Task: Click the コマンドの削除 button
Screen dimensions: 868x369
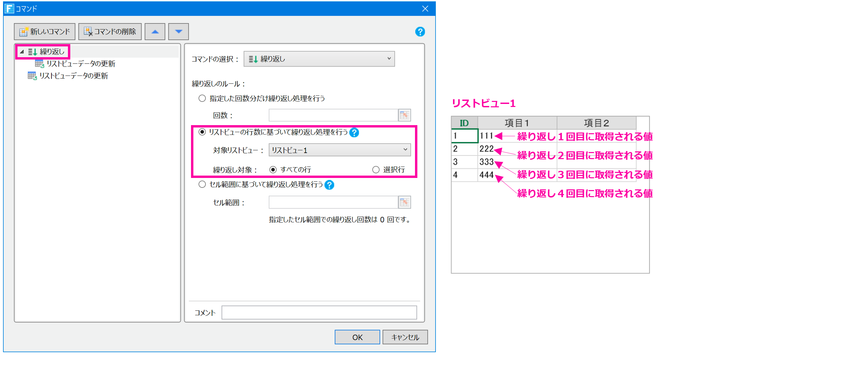Action: coord(110,32)
